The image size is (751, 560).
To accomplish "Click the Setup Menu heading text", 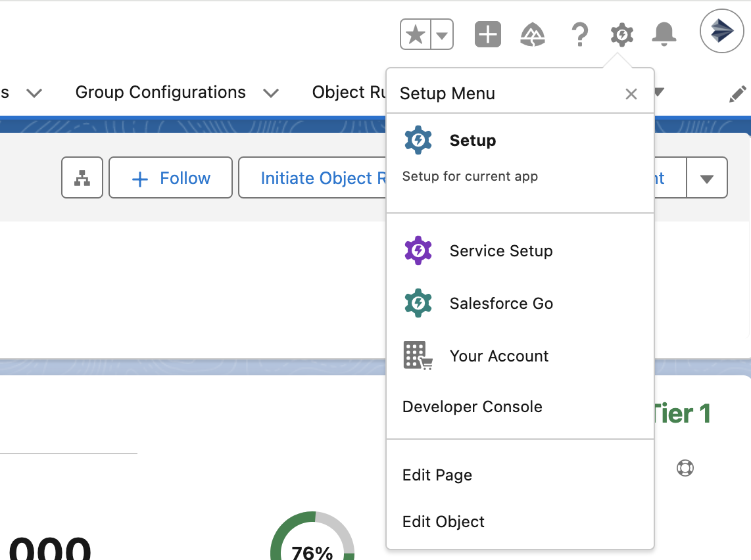I will click(x=447, y=93).
